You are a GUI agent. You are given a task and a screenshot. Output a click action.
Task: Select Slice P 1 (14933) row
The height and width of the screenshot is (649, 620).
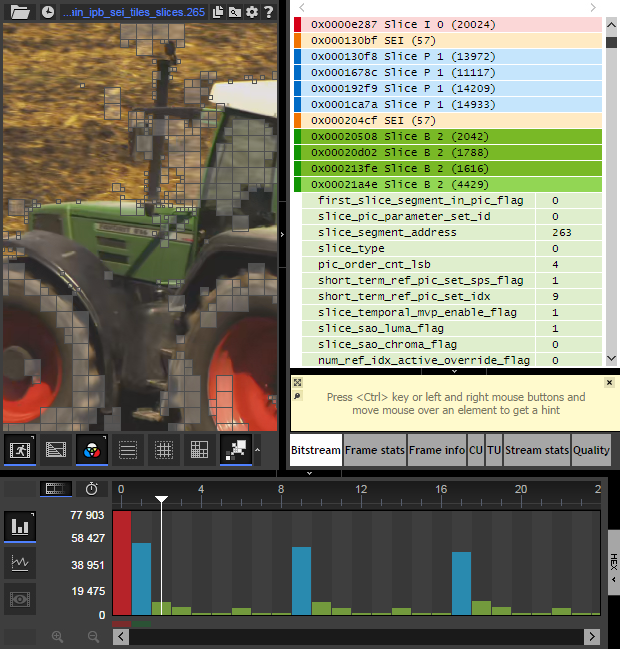pos(448,104)
